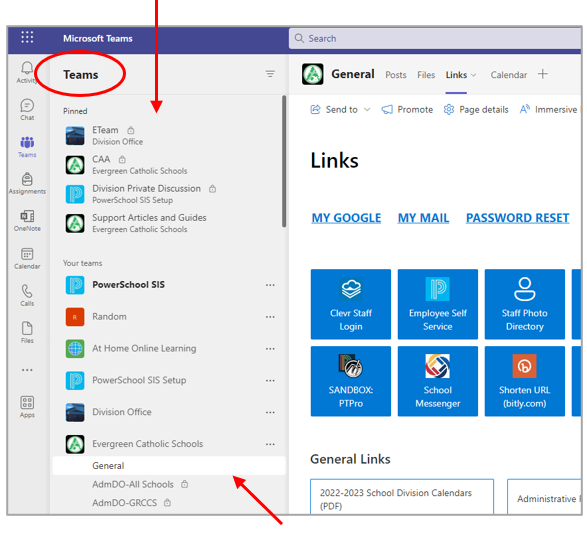Expand the Send to dropdown arrow
Viewport: 587px width, 533px height.
click(367, 109)
